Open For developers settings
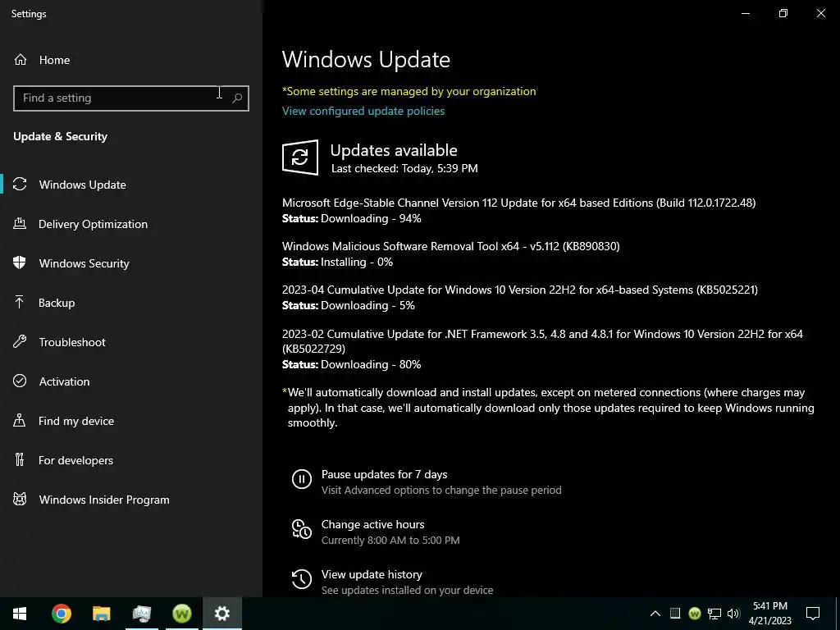The image size is (840, 630). (131, 459)
